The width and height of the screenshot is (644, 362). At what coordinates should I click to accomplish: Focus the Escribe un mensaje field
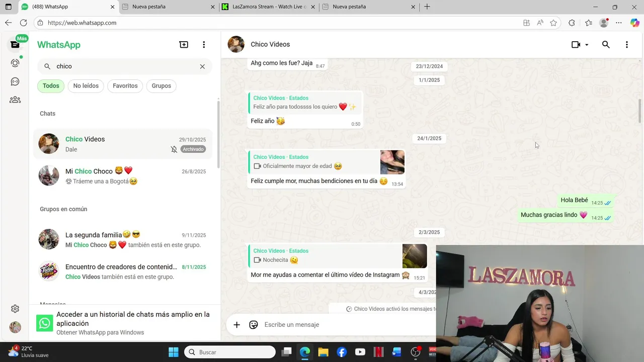(347, 325)
